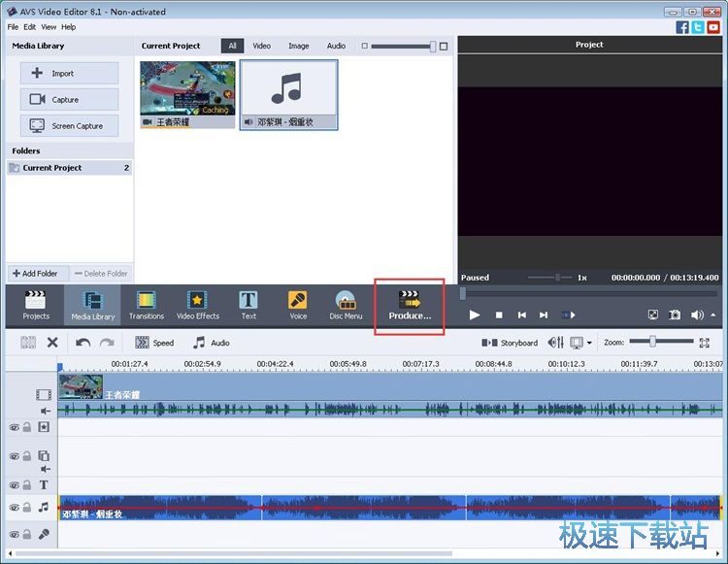Open the timeline display options dropdown
The height and width of the screenshot is (564, 728).
click(x=589, y=343)
